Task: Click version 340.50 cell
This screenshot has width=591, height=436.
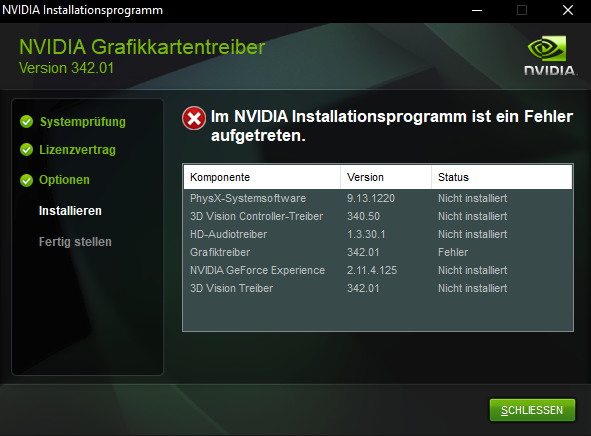Action: (x=363, y=216)
